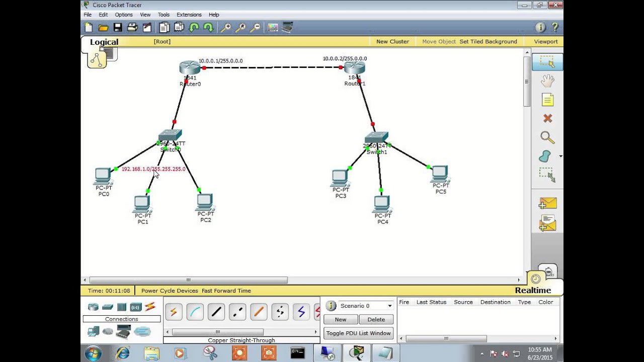The width and height of the screenshot is (644, 362).
Task: Click Power Cycle Devices
Action: click(x=170, y=291)
